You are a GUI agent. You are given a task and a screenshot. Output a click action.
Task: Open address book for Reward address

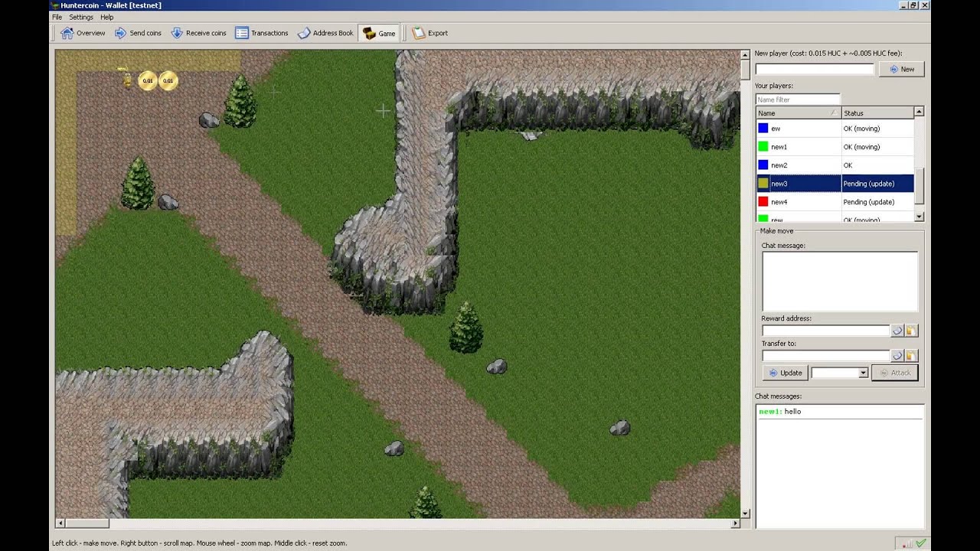click(897, 331)
